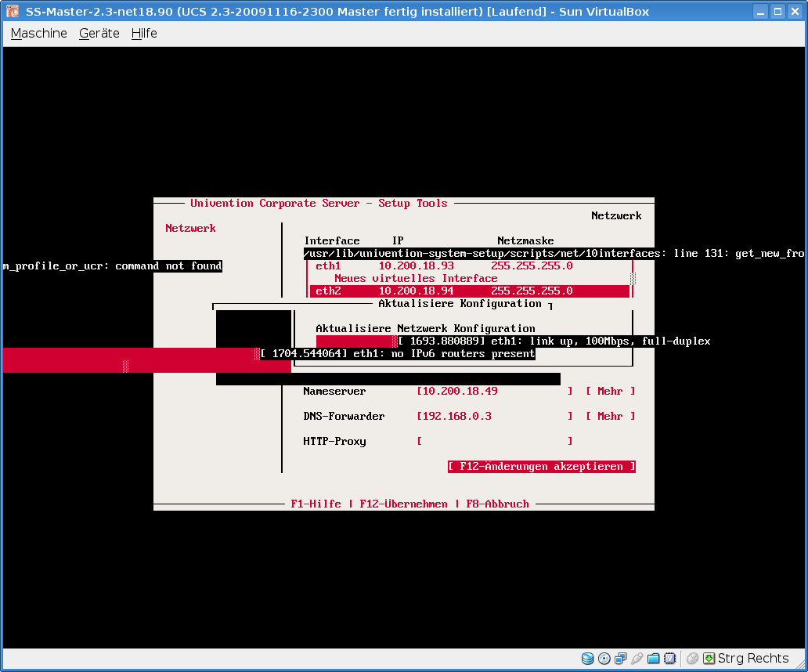Open the shared folders status icon
808x672 pixels.
pyautogui.click(x=654, y=659)
